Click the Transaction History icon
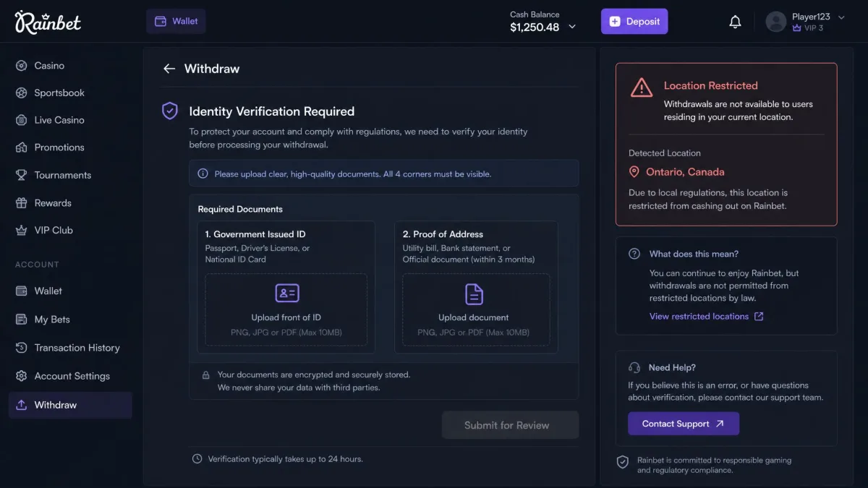 tap(21, 348)
